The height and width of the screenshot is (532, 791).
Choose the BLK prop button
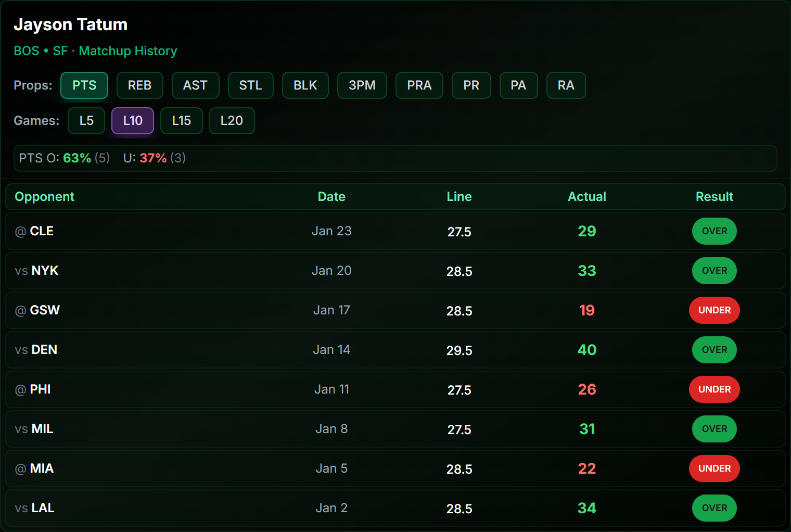click(x=305, y=85)
